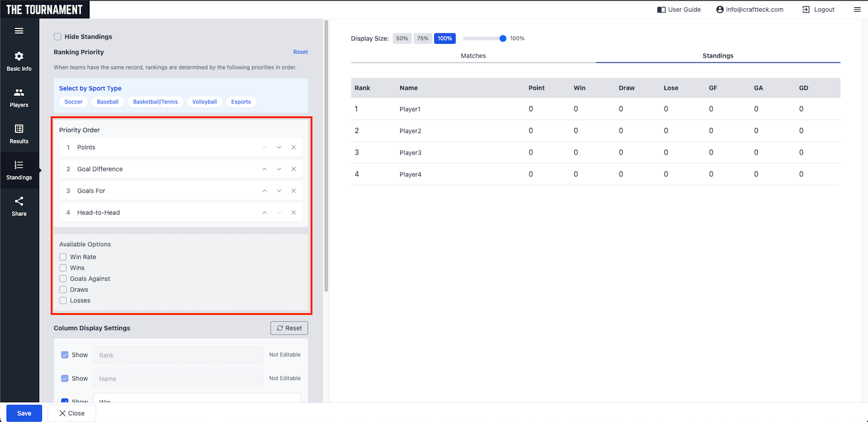Click the Share icon in sidebar
This screenshot has height=422, width=868.
point(19,202)
